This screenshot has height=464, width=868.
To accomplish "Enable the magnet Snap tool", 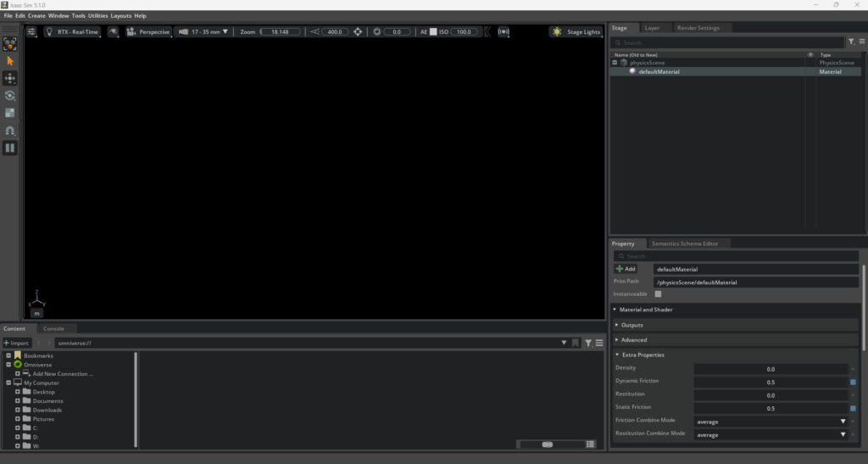I will click(10, 131).
